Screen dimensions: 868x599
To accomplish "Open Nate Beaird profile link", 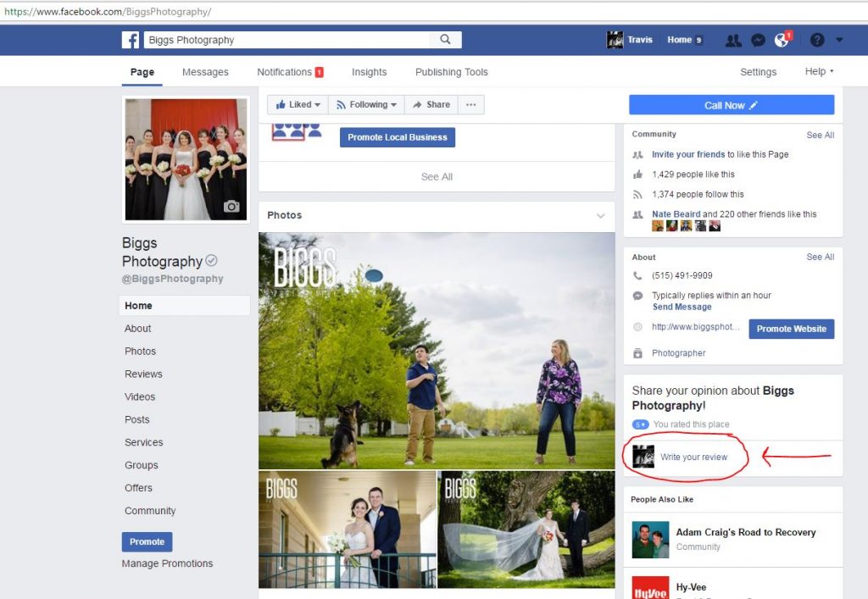I will pyautogui.click(x=676, y=214).
